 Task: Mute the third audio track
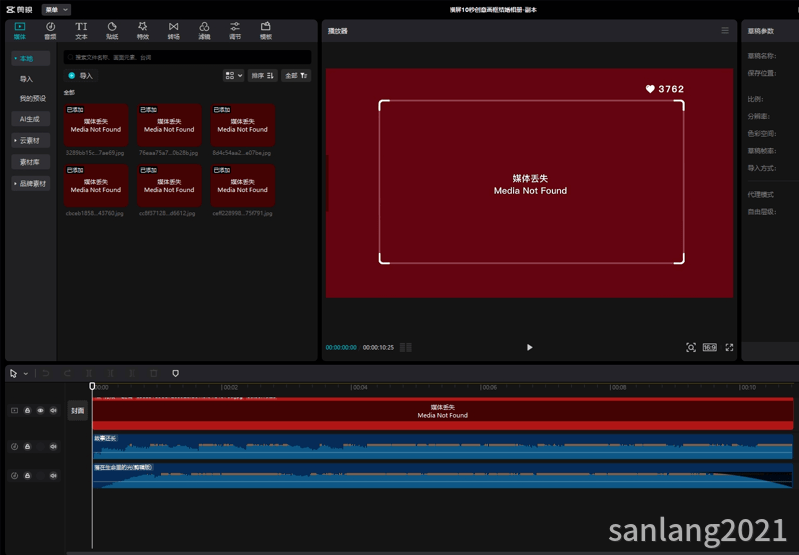point(53,475)
